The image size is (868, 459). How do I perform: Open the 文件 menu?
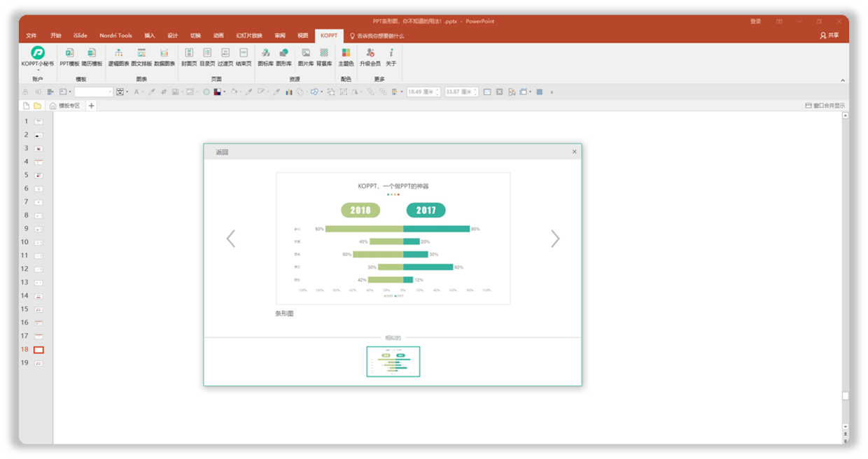(31, 36)
